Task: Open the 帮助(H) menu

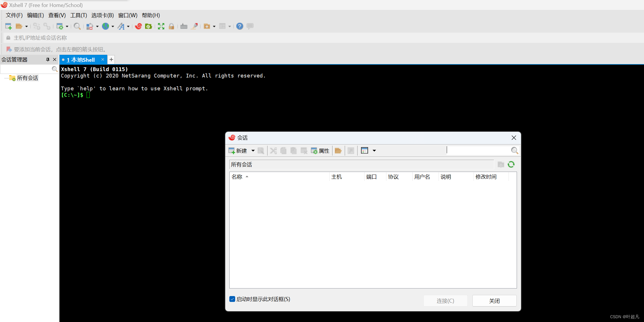Action: [x=151, y=15]
